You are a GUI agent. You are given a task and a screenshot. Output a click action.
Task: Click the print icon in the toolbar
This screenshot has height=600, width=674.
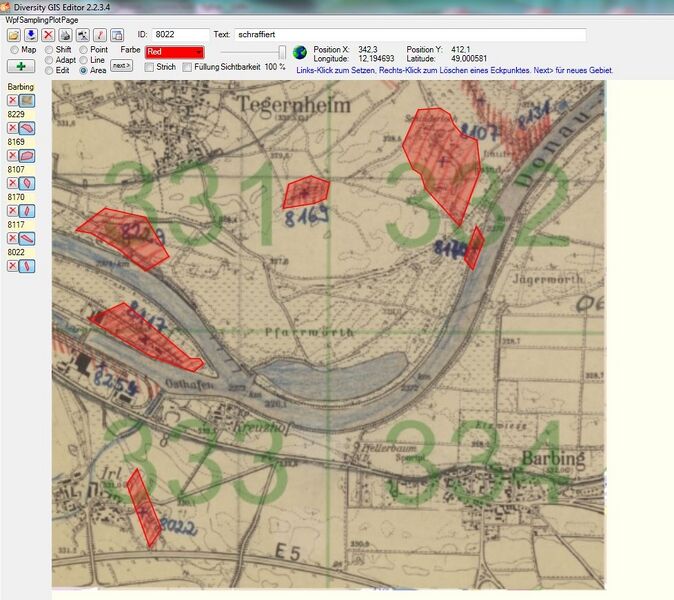coord(65,35)
